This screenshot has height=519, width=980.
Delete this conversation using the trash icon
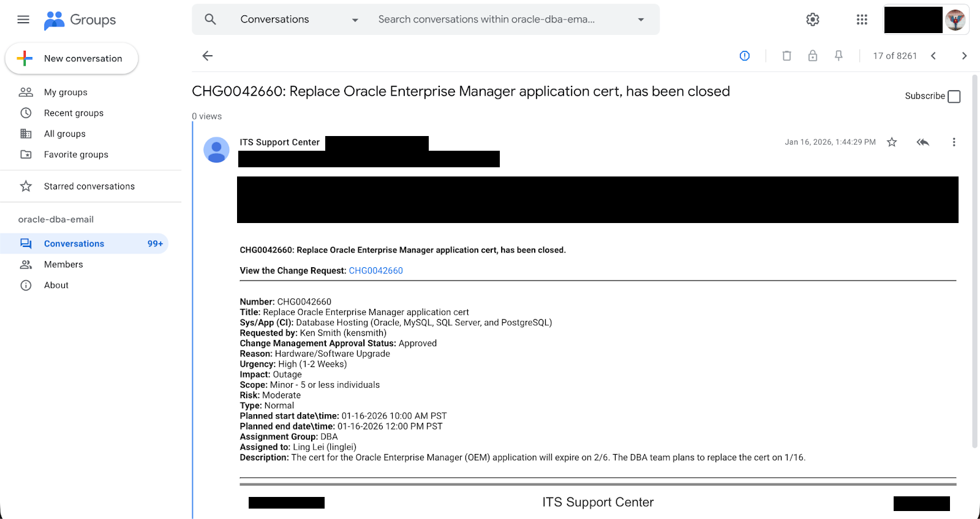786,56
